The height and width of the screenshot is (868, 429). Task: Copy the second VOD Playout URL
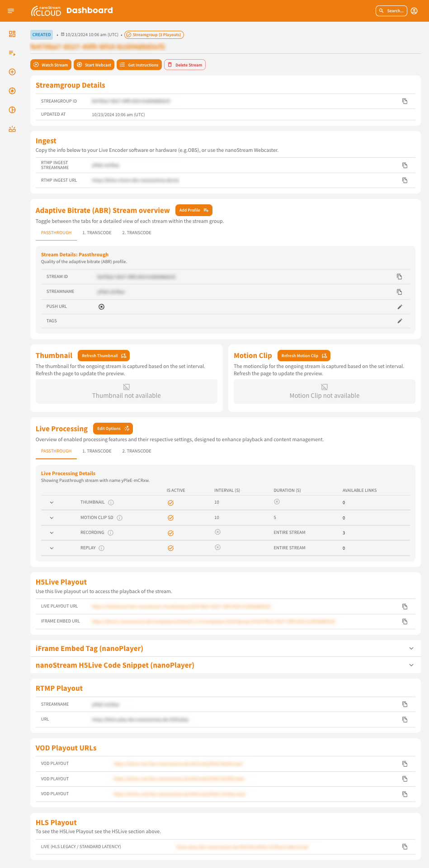coord(405,779)
